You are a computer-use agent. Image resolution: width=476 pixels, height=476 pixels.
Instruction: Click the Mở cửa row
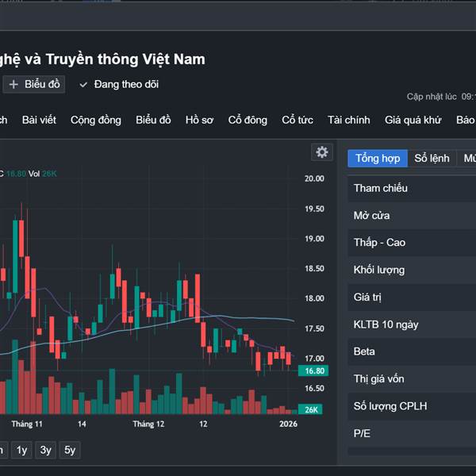tap(412, 216)
